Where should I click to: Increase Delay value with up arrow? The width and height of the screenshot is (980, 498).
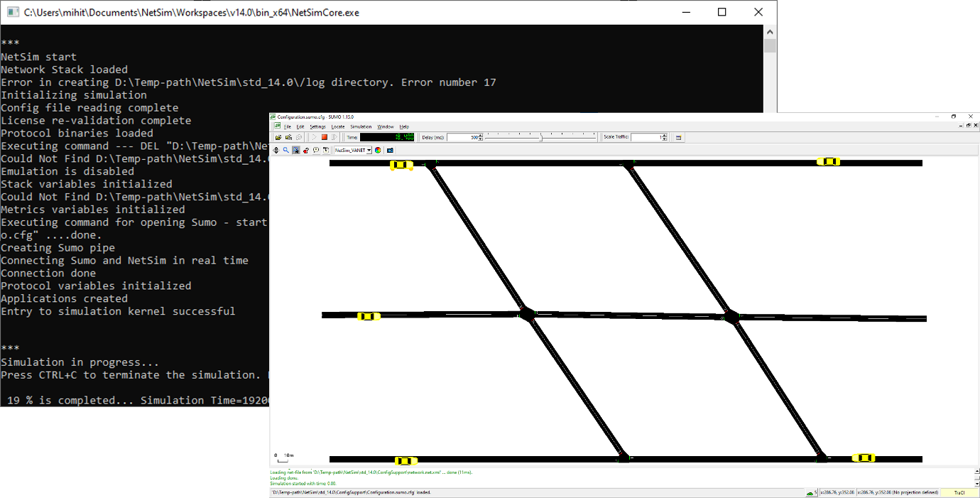tap(481, 135)
